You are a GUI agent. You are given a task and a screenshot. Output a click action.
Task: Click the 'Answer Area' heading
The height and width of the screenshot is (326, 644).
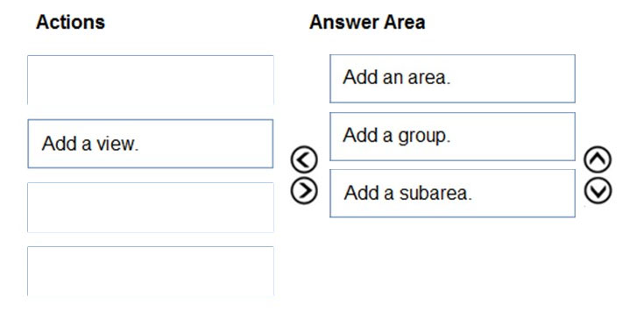[367, 22]
